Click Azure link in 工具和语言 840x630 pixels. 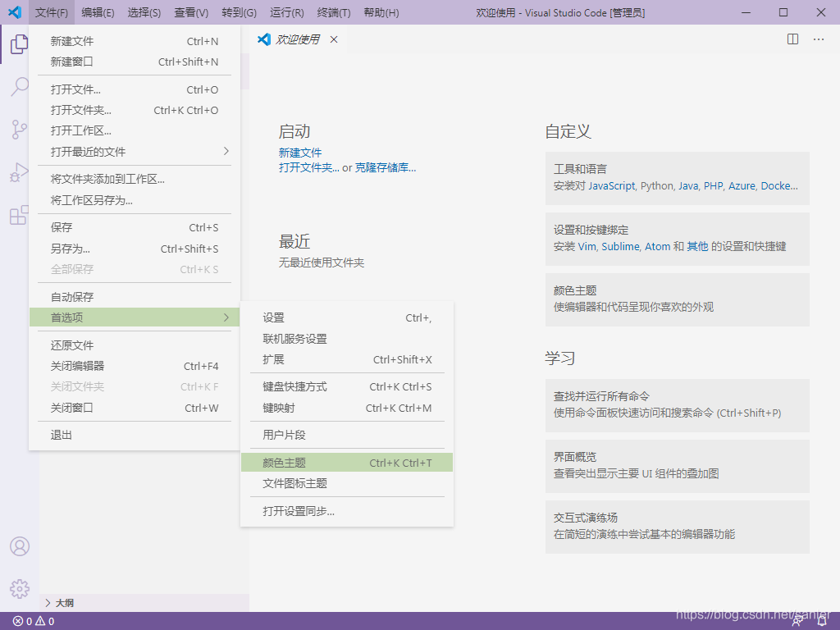click(x=742, y=186)
